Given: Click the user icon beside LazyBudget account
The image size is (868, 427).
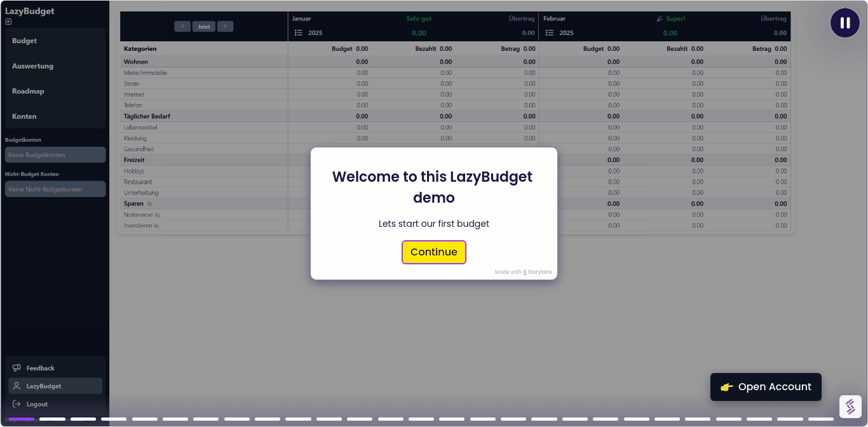Looking at the screenshot, I should click(x=17, y=386).
